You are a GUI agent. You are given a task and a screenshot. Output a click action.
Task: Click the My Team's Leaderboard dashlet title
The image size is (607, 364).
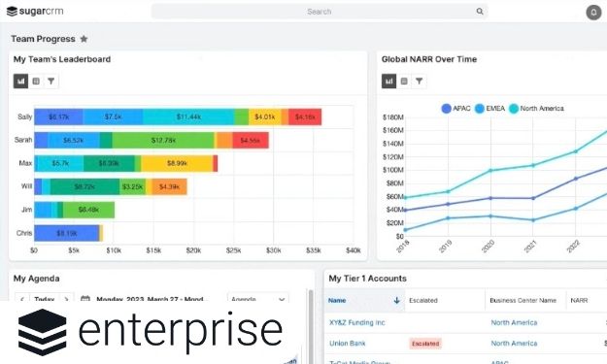coord(62,59)
